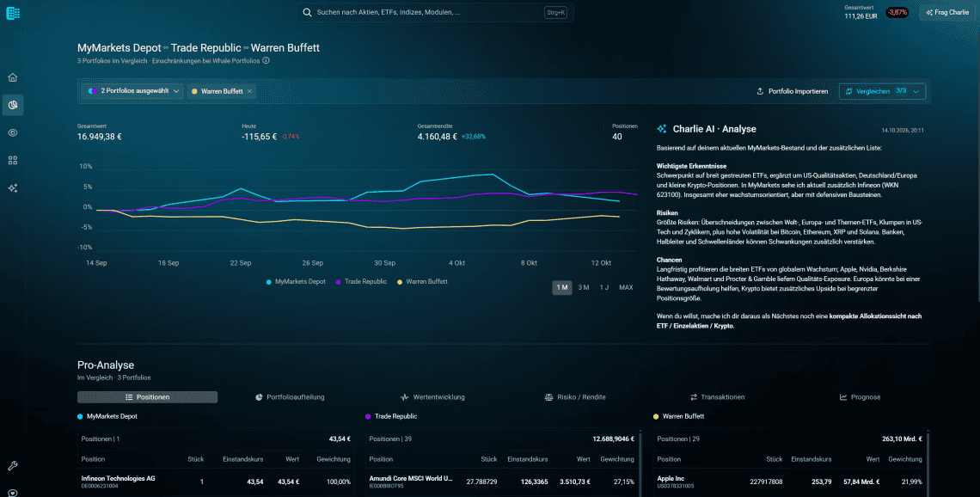Screen dimensions: 980x497
Task: Select the 1 M time range
Action: point(562,287)
